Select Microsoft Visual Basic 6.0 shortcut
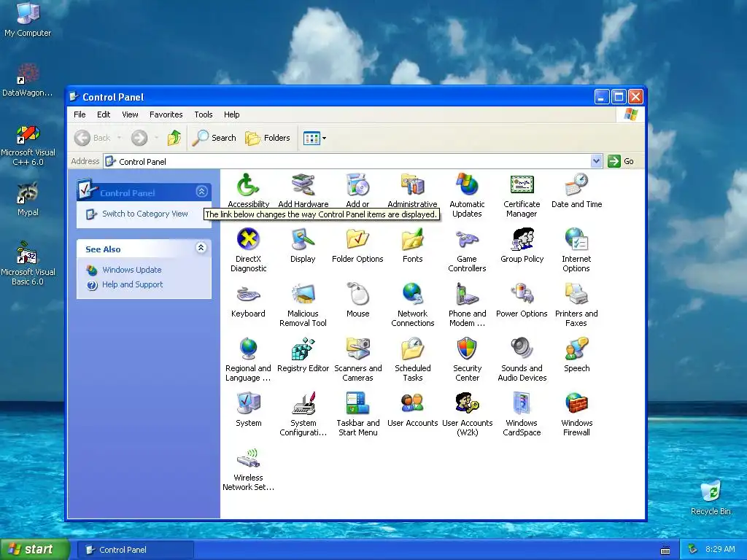 point(28,263)
